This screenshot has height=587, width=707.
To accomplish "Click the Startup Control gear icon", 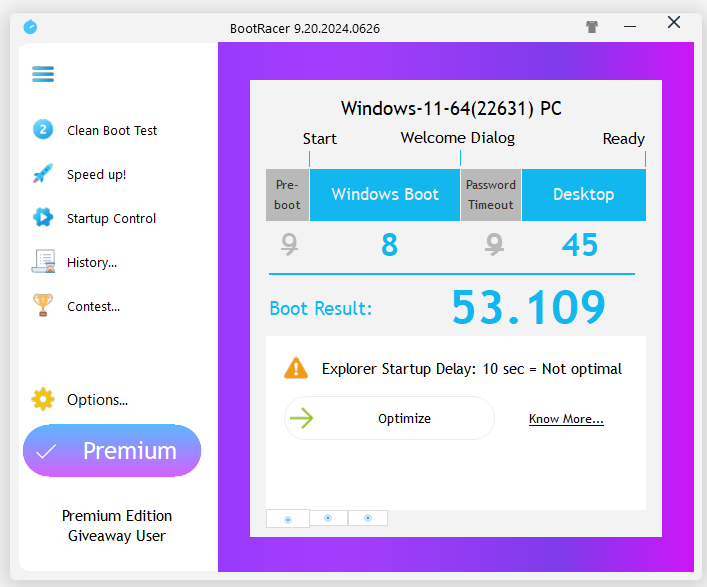I will click(x=43, y=217).
